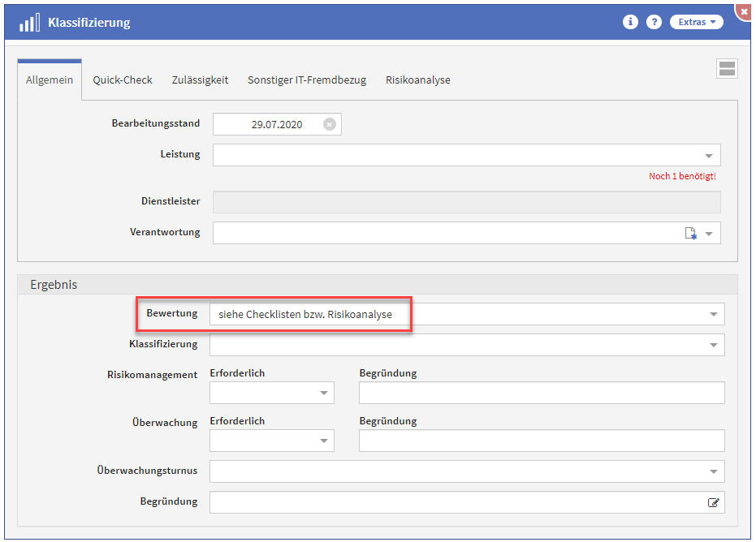Expand the Klassifizierung dropdown
Screen dimensions: 756x542
click(713, 345)
